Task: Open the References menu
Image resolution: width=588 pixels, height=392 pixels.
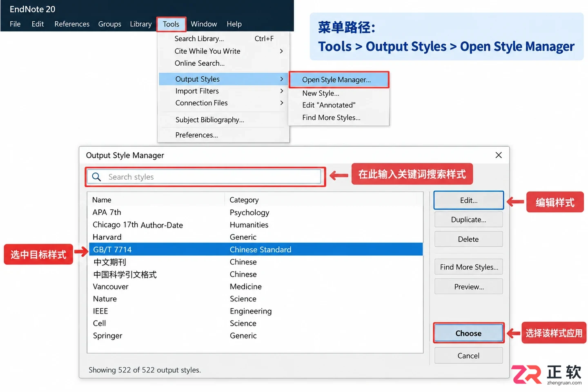Action: coord(72,24)
